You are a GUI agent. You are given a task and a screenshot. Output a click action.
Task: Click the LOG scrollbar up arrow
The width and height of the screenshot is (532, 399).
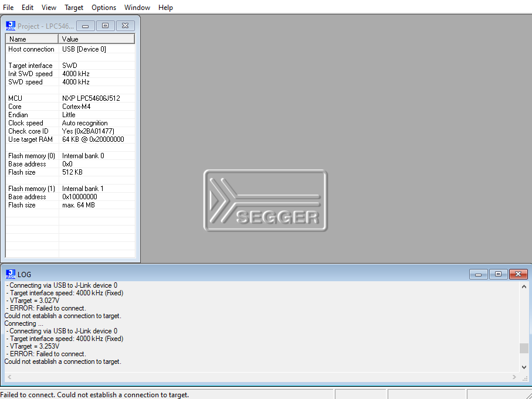click(x=524, y=287)
